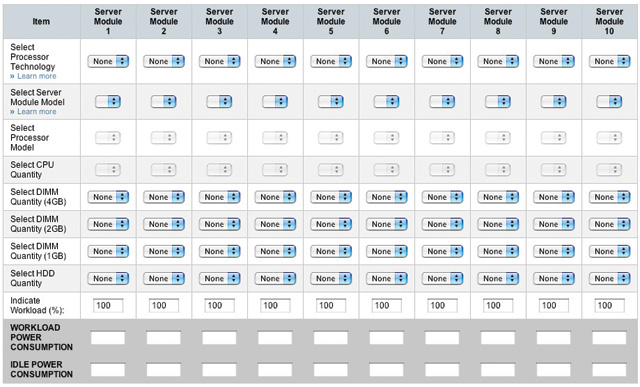Screen dimensions: 640x387
Task: Select Workload Power Consumption box for Module 4
Action: click(275, 338)
